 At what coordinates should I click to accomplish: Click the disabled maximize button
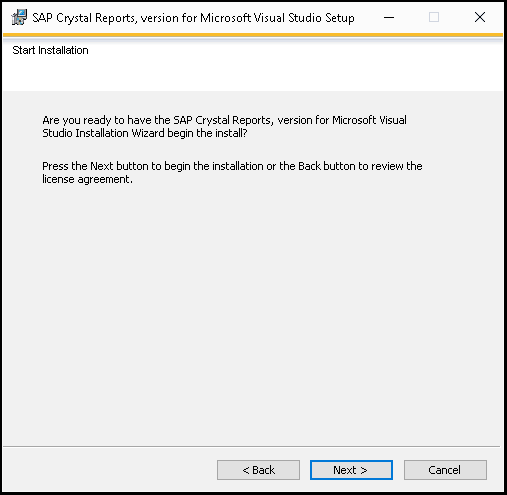coord(434,17)
